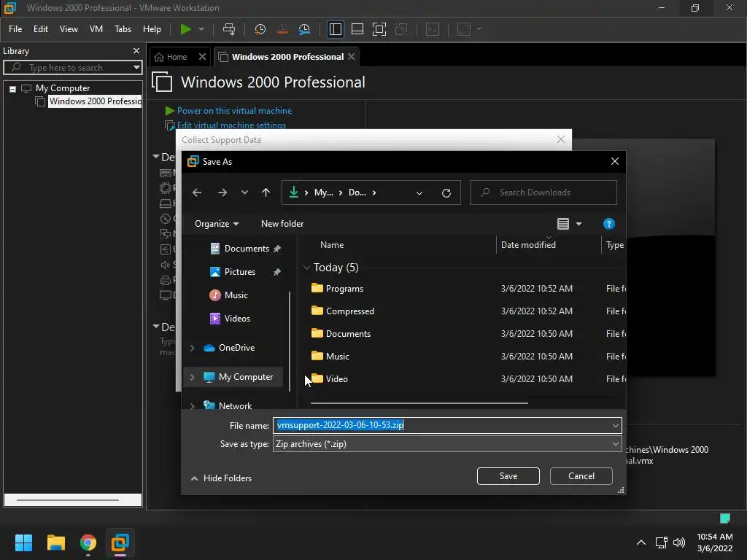Open the VM menu
Screen dimensions: 747x560
[96, 29]
